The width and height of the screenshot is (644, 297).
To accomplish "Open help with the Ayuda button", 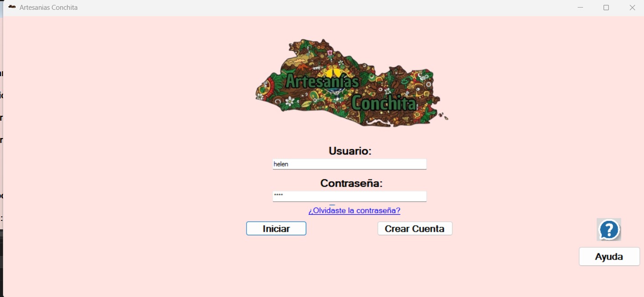I will (609, 257).
